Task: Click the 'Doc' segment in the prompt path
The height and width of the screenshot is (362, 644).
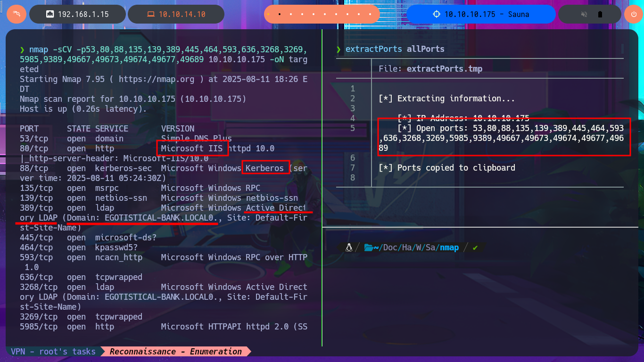Action: [390, 247]
